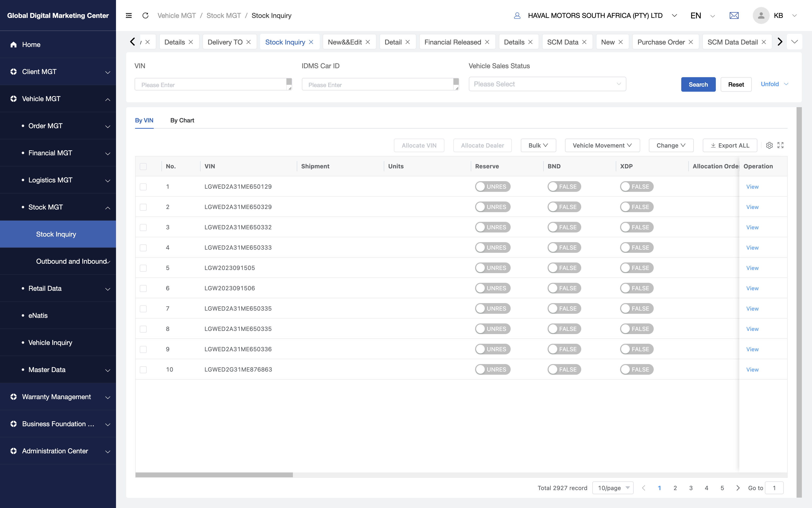The image size is (812, 508).
Task: Click the Reset button
Action: coord(736,84)
